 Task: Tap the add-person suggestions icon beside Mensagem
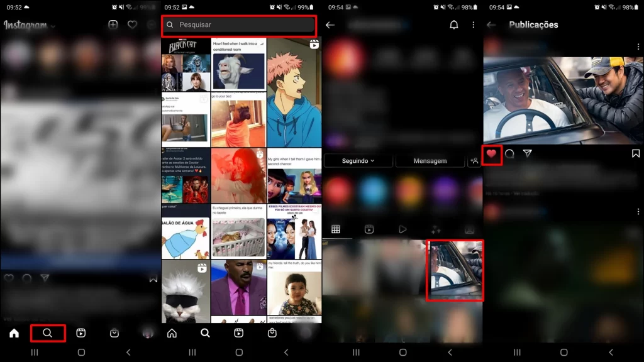click(474, 161)
